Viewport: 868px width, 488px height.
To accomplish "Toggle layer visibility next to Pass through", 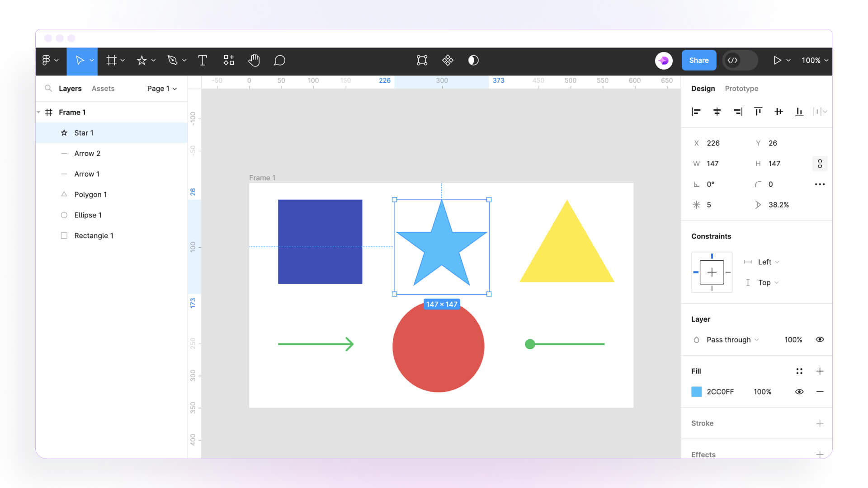I will click(820, 339).
